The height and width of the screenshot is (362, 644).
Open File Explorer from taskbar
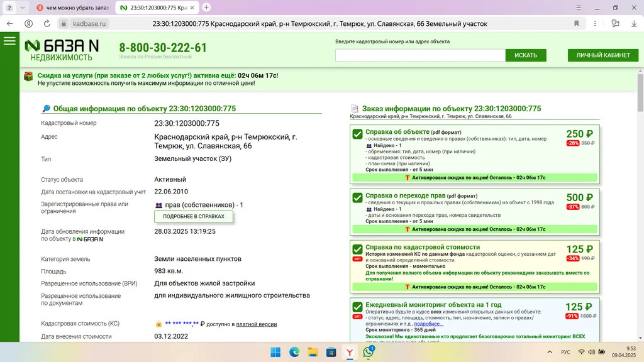[x=313, y=352]
